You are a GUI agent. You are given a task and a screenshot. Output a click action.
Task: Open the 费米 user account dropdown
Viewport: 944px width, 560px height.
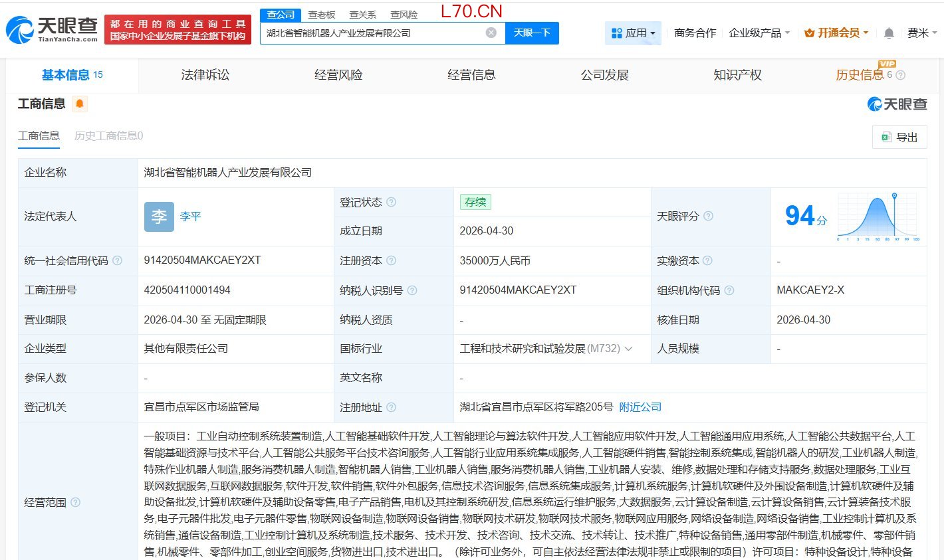922,33
